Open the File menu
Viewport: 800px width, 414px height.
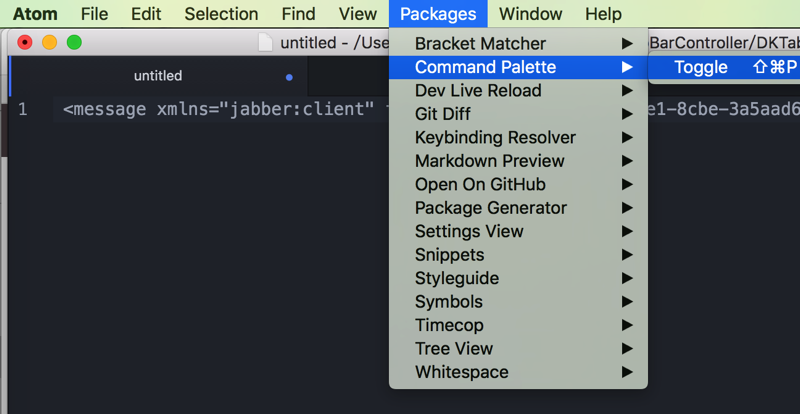coord(94,14)
